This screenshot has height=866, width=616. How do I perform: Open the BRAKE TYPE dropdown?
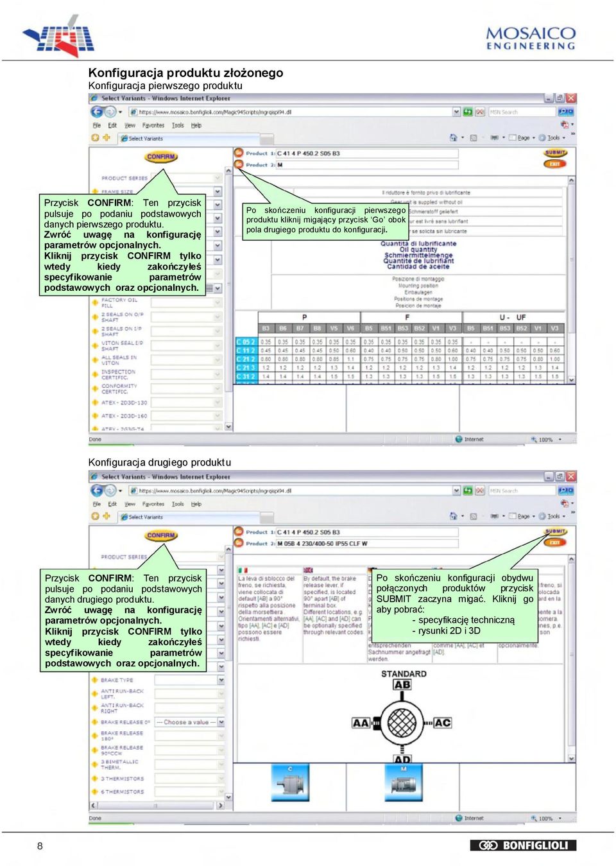click(221, 680)
